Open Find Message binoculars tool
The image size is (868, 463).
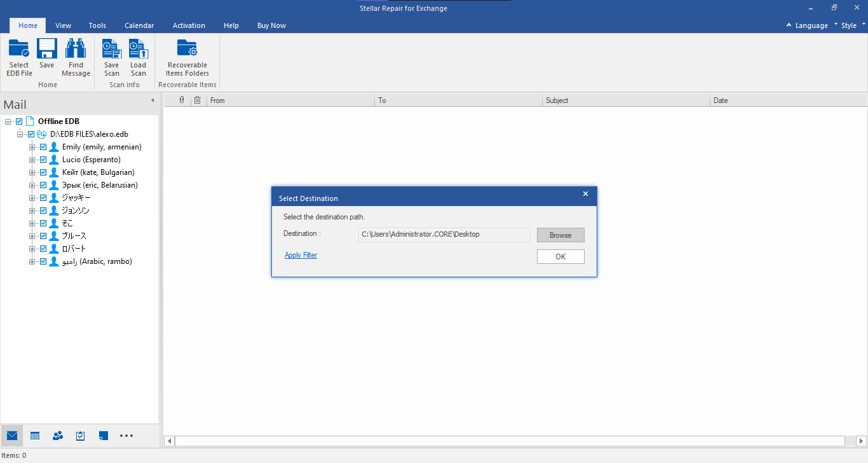coord(76,57)
